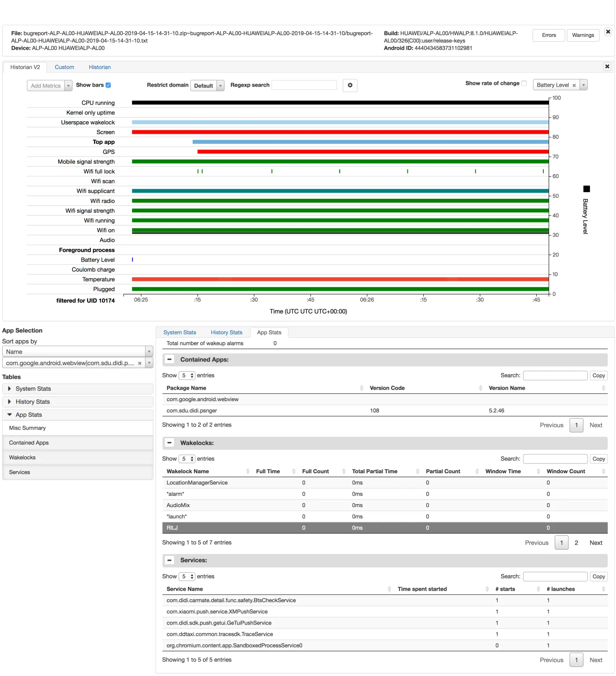Sort wakelocks by Window Count
The width and height of the screenshot is (616, 676).
tap(575, 471)
